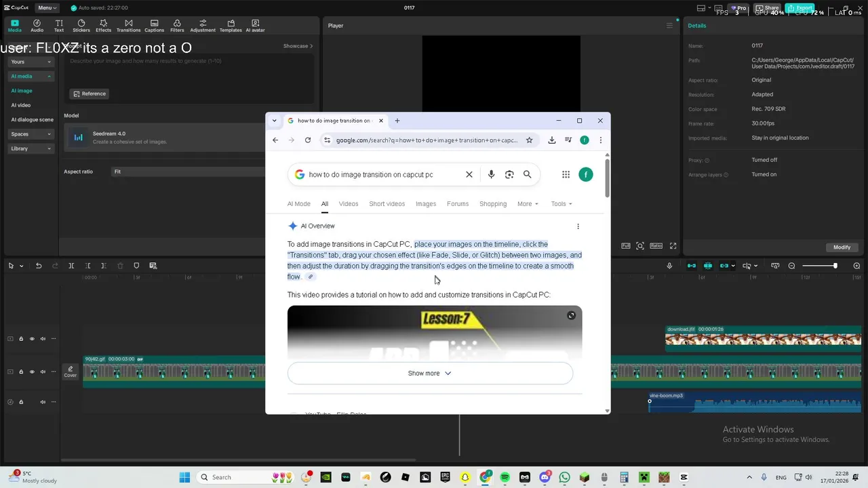
Task: Toggle the main track magnet icon
Action: (692, 266)
